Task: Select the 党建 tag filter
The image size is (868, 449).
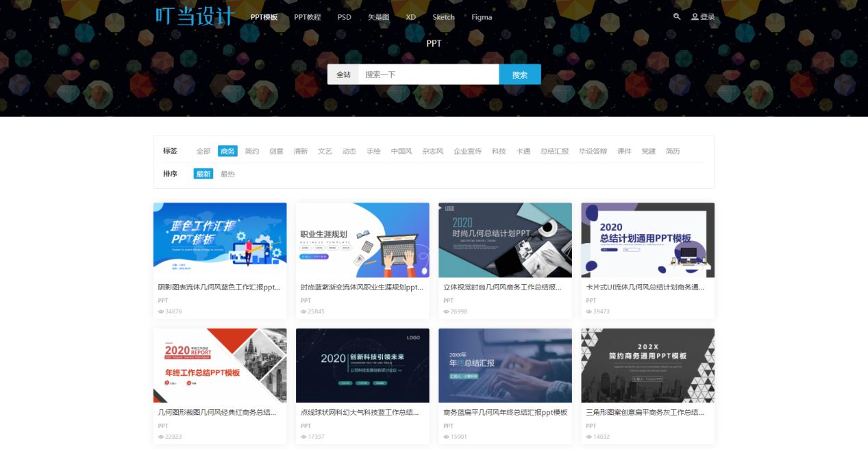Action: tap(647, 151)
